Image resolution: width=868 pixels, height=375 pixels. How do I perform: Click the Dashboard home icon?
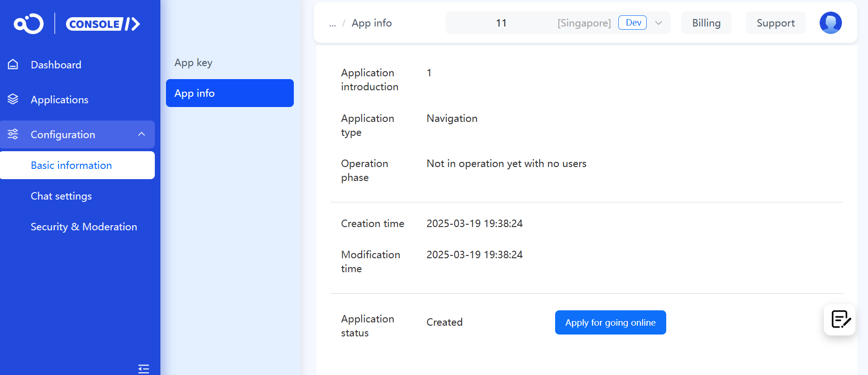(x=13, y=64)
